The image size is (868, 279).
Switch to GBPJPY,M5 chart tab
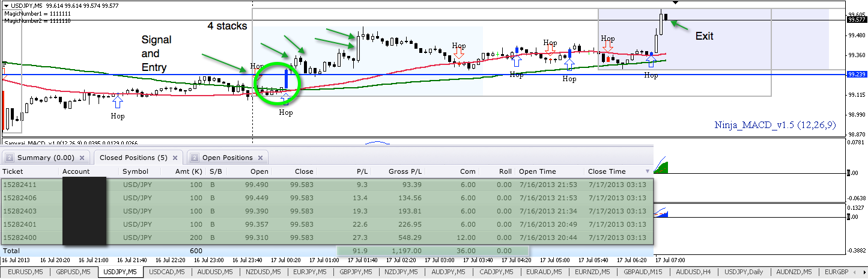[357, 272]
